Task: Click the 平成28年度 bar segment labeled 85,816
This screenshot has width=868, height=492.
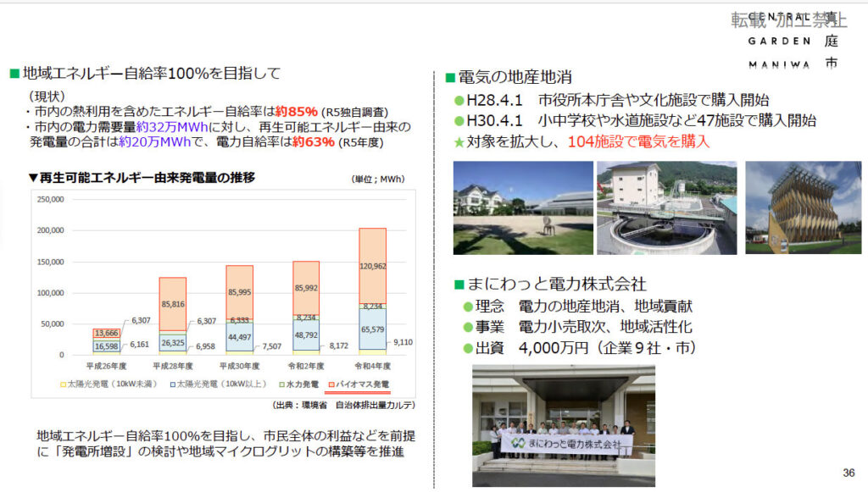Action: pyautogui.click(x=172, y=302)
